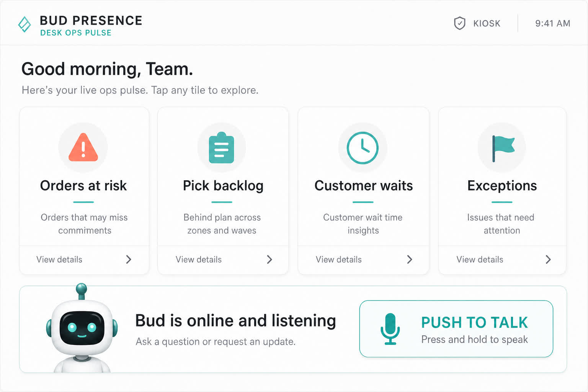Click the Kiosk shield icon
This screenshot has width=588, height=392.
[459, 23]
